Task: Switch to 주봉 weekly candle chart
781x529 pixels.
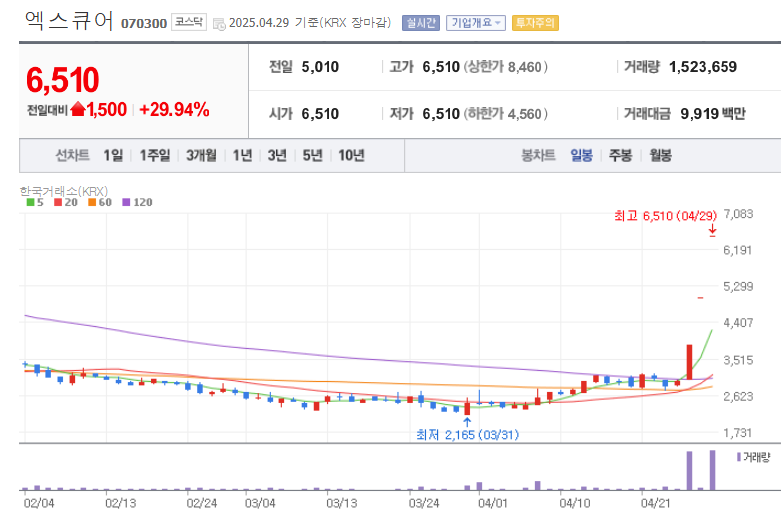Action: pyautogui.click(x=620, y=155)
